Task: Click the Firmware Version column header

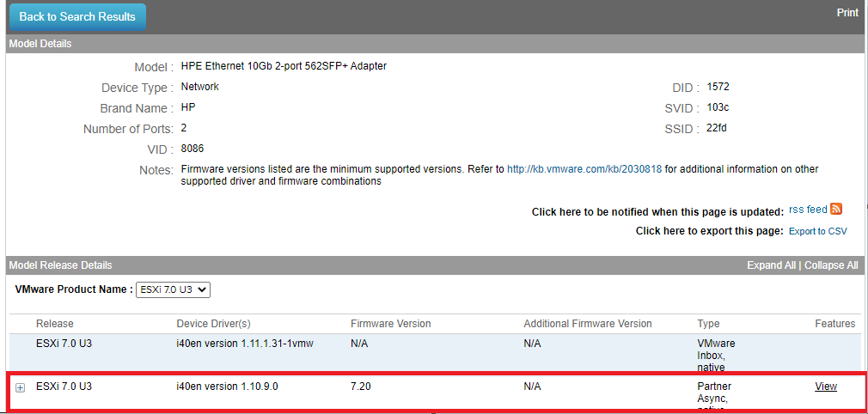Action: coord(391,323)
